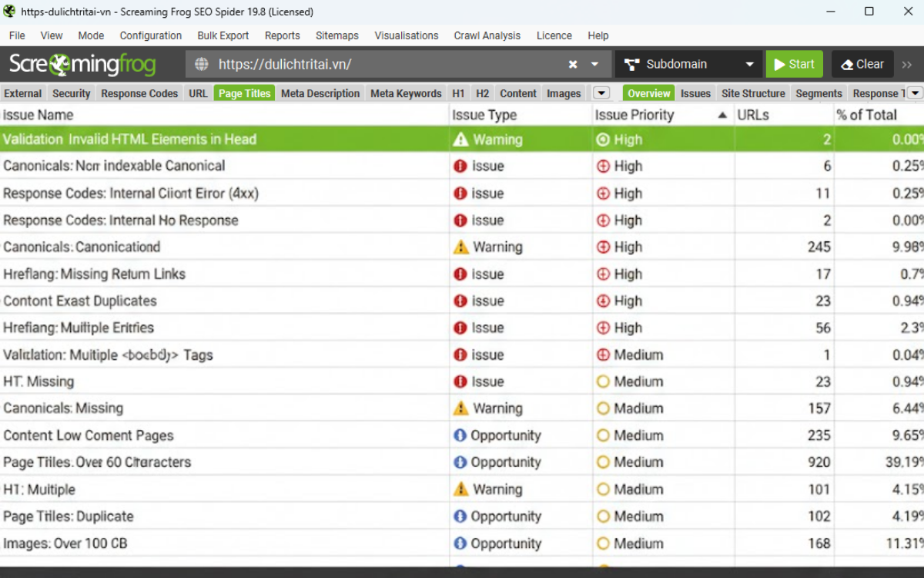Sort by the Issue Priority column header
The height and width of the screenshot is (578, 924).
(634, 115)
